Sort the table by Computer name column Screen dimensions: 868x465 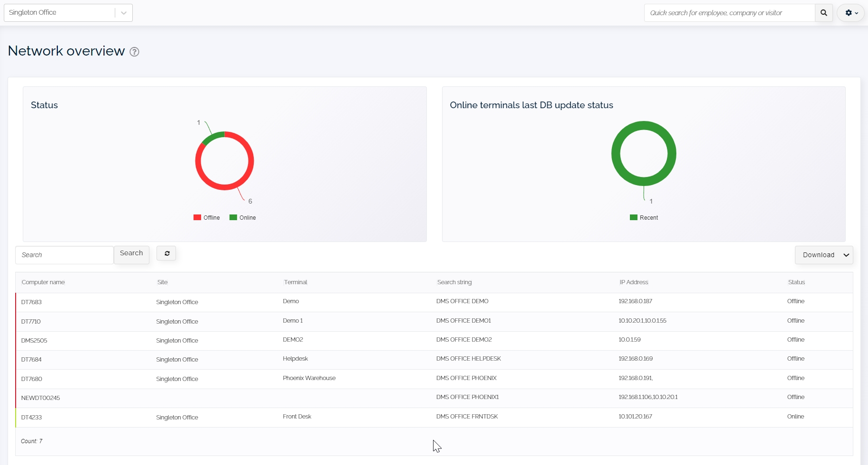[43, 282]
